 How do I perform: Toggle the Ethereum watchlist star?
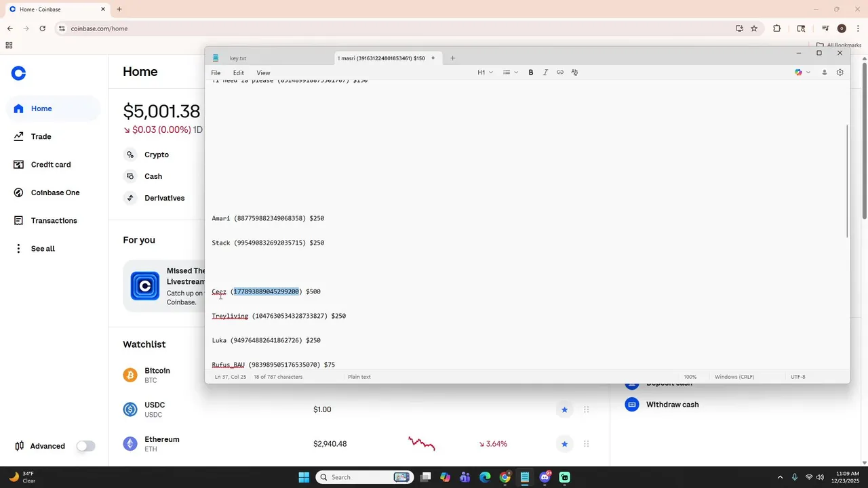click(564, 444)
